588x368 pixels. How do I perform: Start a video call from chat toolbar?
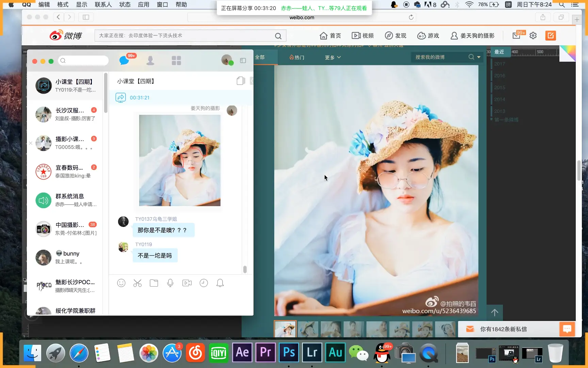pos(187,283)
